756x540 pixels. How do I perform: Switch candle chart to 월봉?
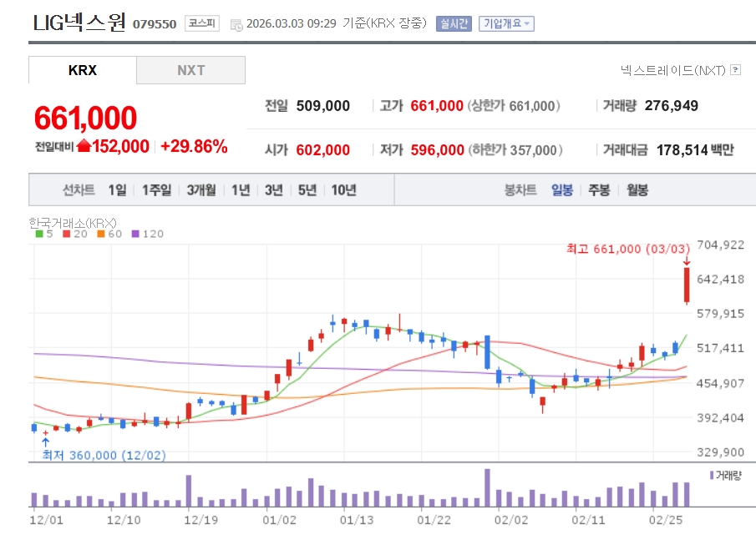(637, 190)
